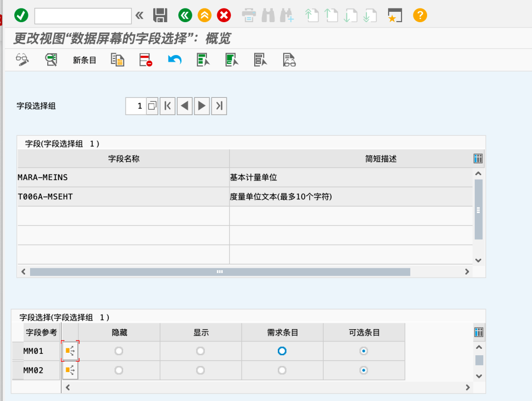Click the blue Undo arrow icon
The width and height of the screenshot is (532, 401).
[x=174, y=60]
